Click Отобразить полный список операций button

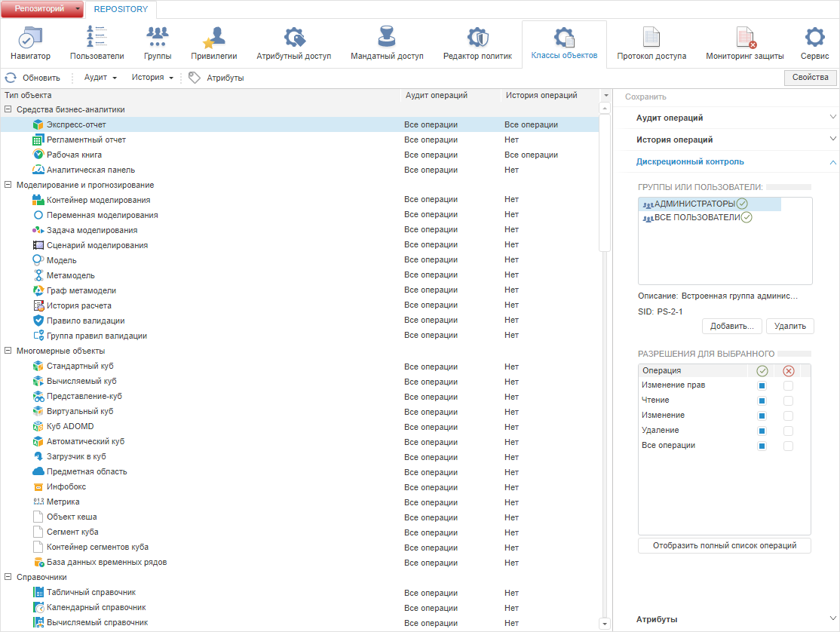pos(724,545)
